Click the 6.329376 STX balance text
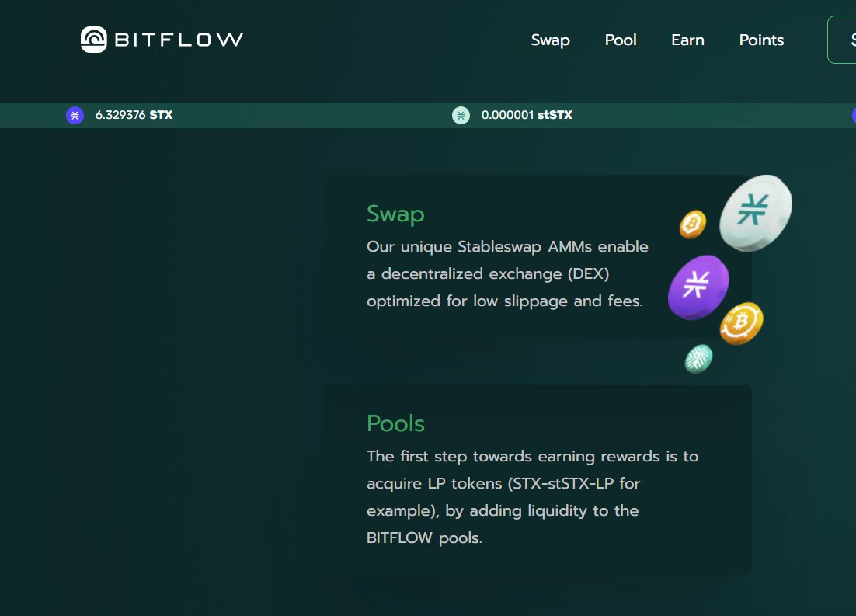Image resolution: width=856 pixels, height=616 pixels. [134, 115]
